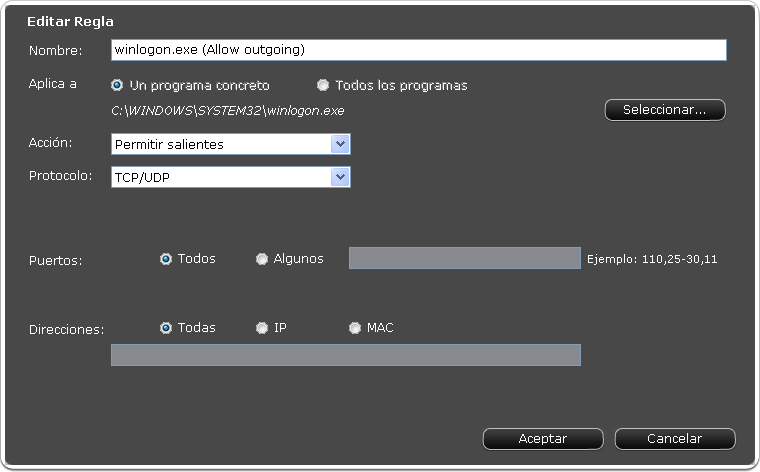Click the 'Permitir salientes' combo box
Viewport: 760px width, 472px height.
231,144
